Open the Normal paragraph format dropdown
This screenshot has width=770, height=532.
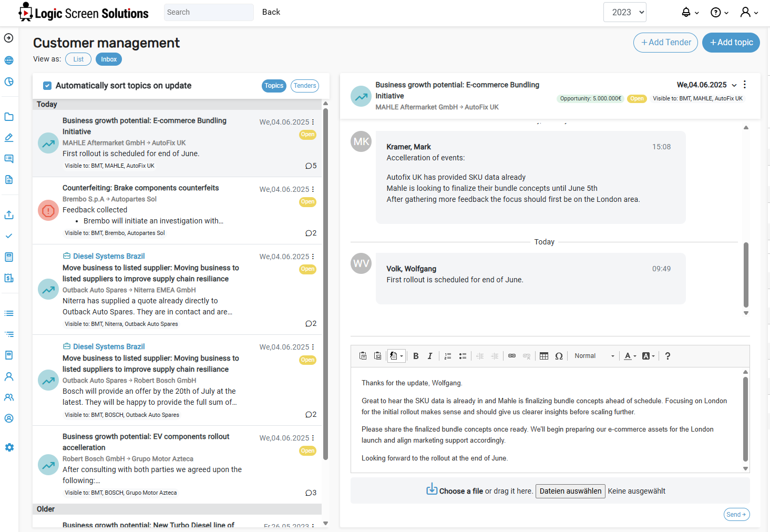pyautogui.click(x=594, y=356)
